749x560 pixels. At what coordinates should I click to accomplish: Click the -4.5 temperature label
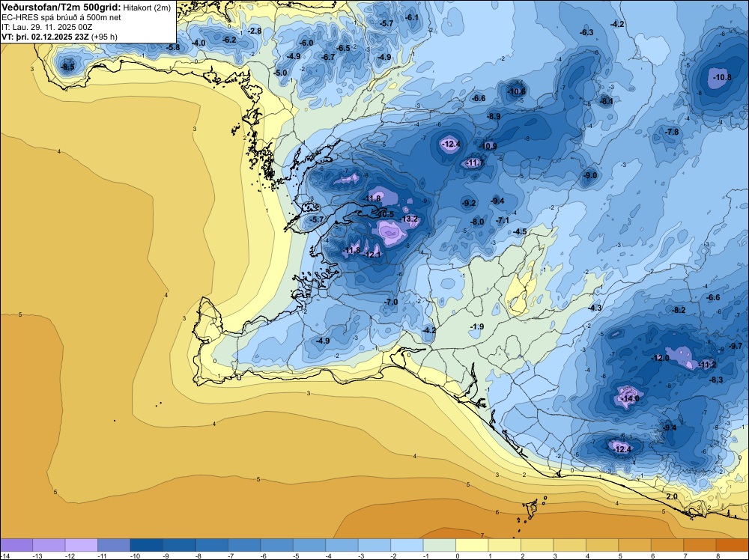tap(520, 231)
